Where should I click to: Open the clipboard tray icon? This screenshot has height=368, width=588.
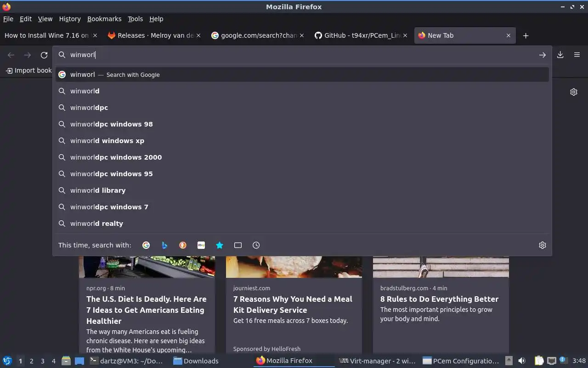pyautogui.click(x=539, y=361)
